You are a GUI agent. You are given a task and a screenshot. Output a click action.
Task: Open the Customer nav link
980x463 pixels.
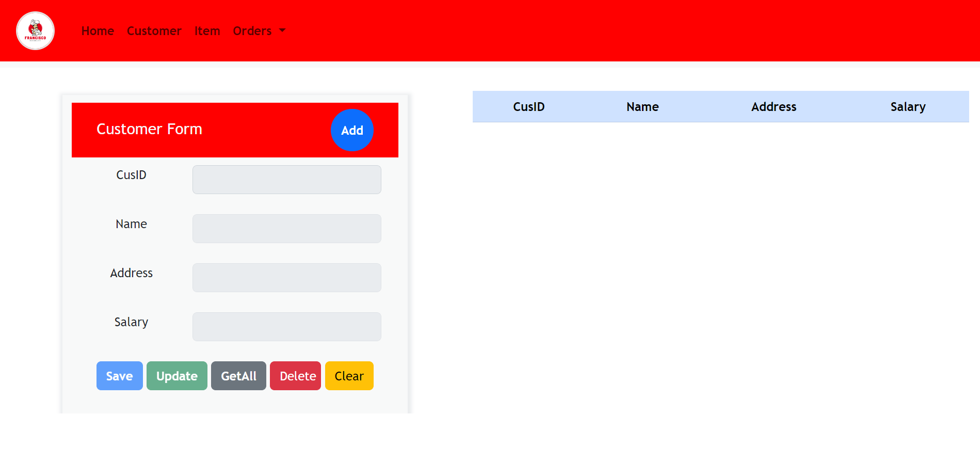coord(154,31)
